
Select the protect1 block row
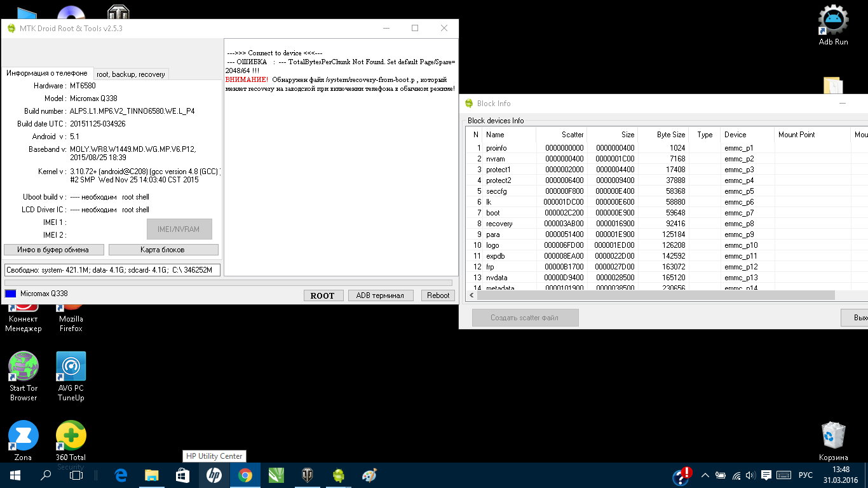click(667, 170)
